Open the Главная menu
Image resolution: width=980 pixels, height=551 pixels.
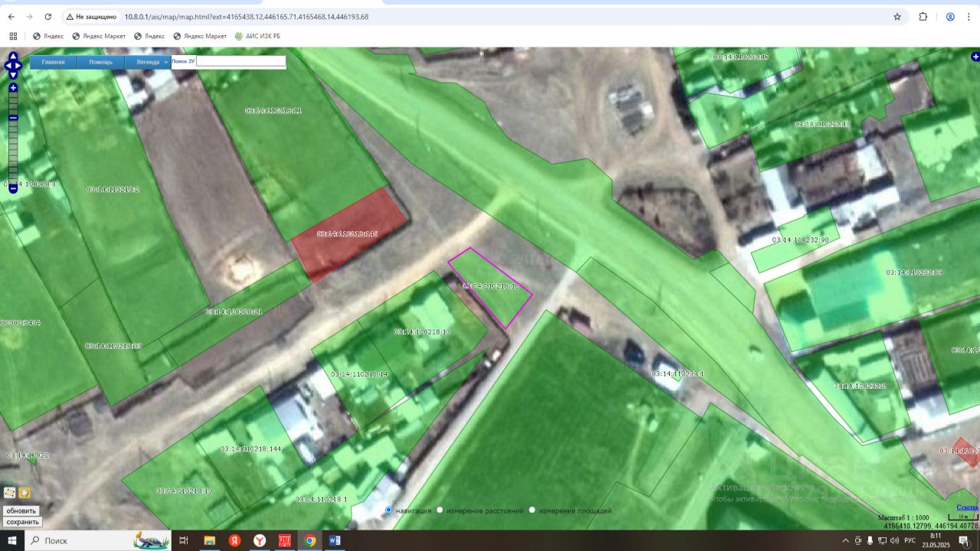(x=53, y=62)
